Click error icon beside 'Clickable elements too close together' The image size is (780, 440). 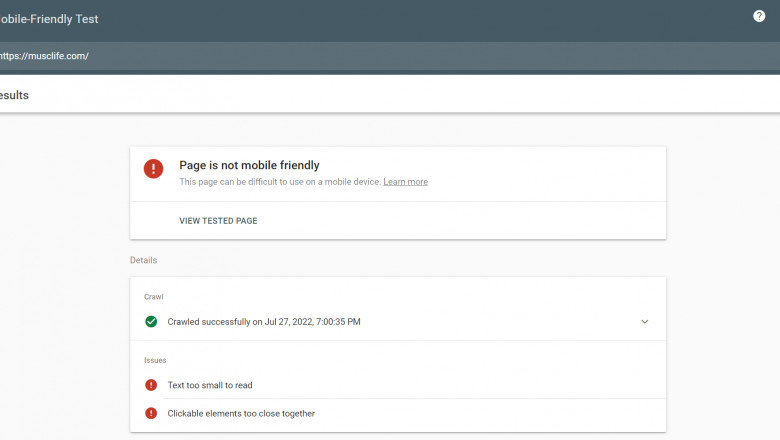(151, 413)
